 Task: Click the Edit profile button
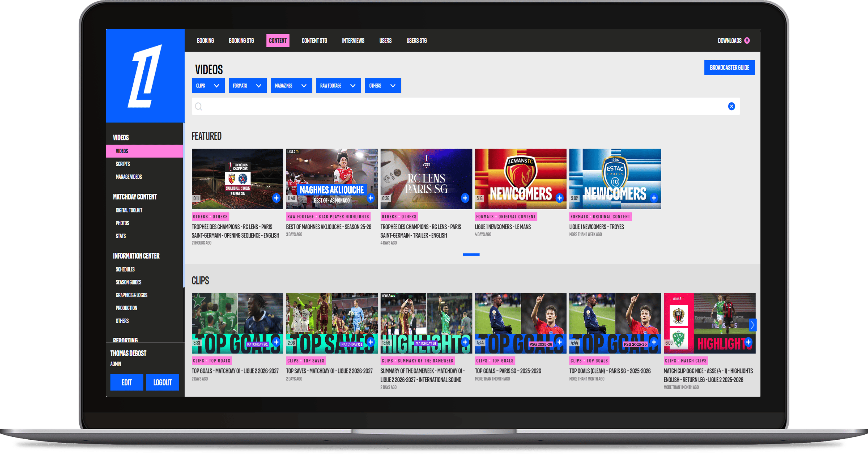click(x=127, y=382)
